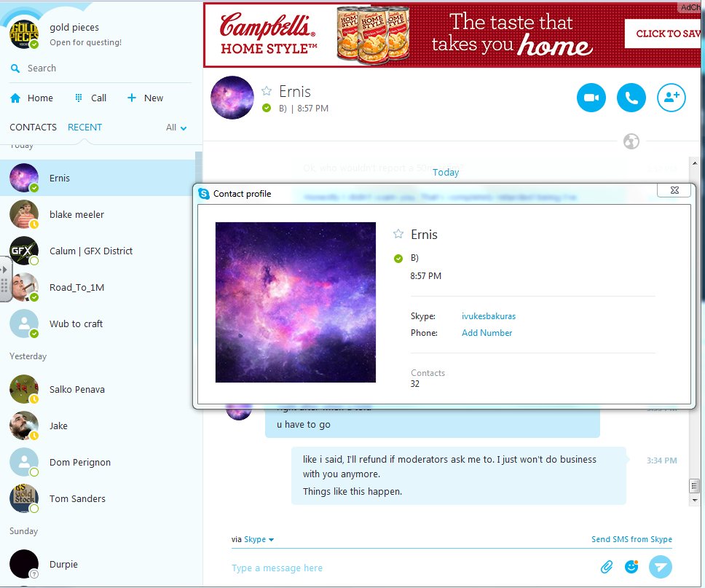The height and width of the screenshot is (588, 705).
Task: Click the GFX District avatar
Action: (24, 251)
